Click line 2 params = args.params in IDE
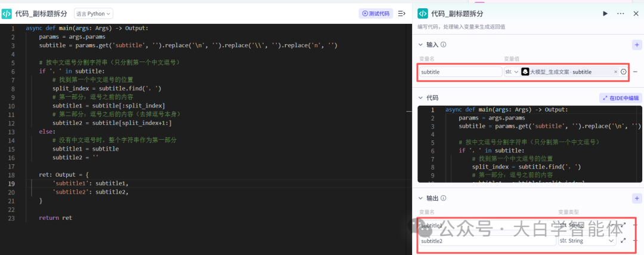This screenshot has height=255, width=644. (72, 37)
